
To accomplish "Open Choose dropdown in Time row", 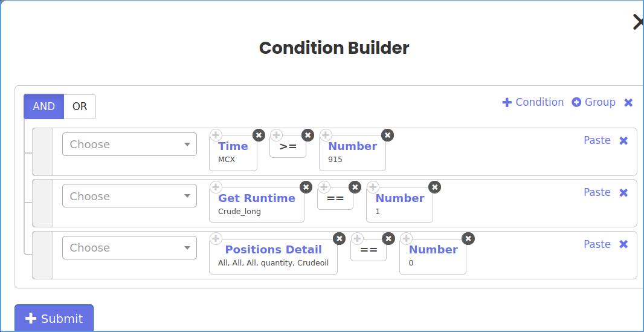I will pyautogui.click(x=129, y=145).
